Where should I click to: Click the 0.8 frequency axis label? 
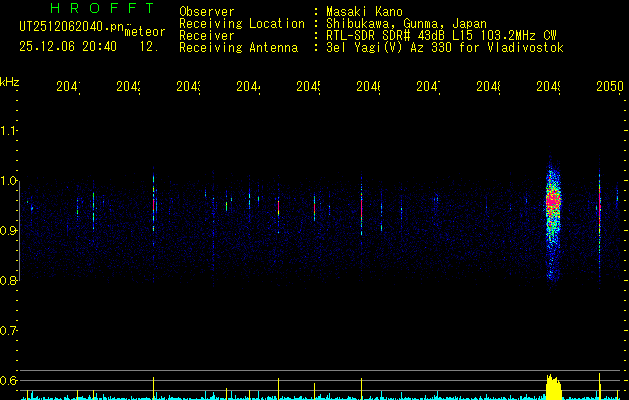point(9,280)
